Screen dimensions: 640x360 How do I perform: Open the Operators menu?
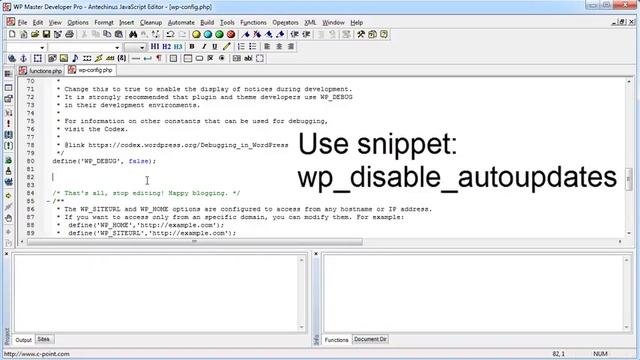285,22
